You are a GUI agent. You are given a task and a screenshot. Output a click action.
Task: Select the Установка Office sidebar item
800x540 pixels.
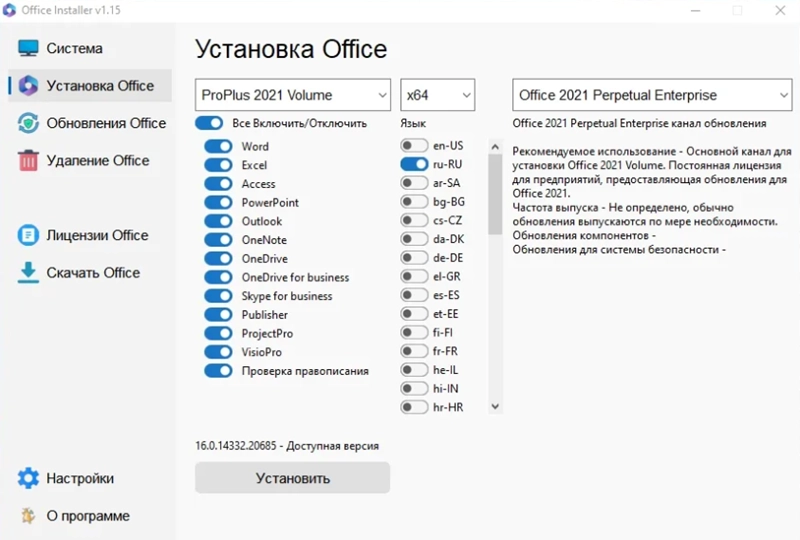90,85
